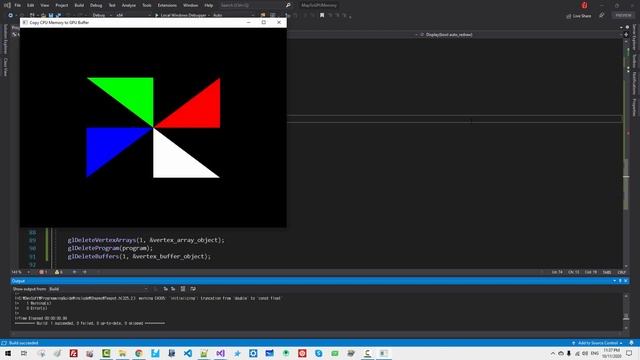The height and width of the screenshot is (360, 640).
Task: Click Add to Source Control
Action: (598, 343)
